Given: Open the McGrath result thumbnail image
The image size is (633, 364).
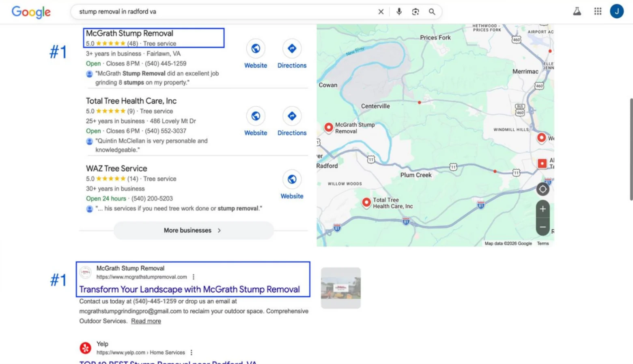Looking at the screenshot, I should 341,288.
